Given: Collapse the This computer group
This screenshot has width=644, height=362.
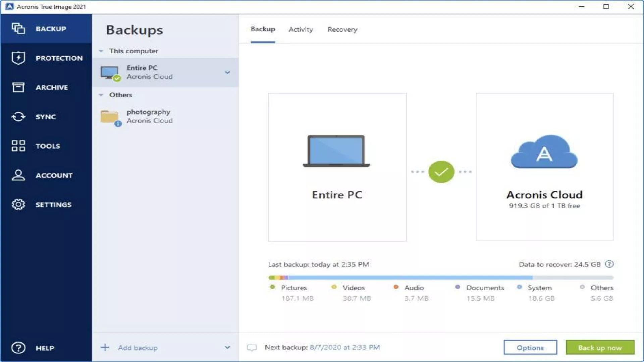Looking at the screenshot, I should pyautogui.click(x=101, y=51).
